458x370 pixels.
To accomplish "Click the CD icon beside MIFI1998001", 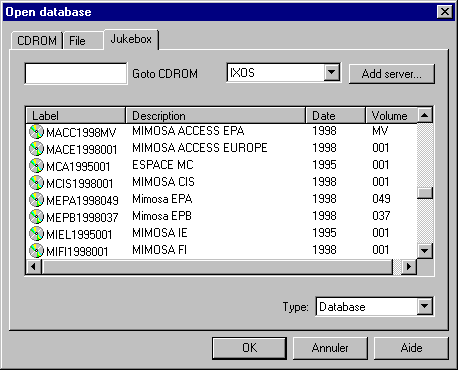I will point(36,251).
